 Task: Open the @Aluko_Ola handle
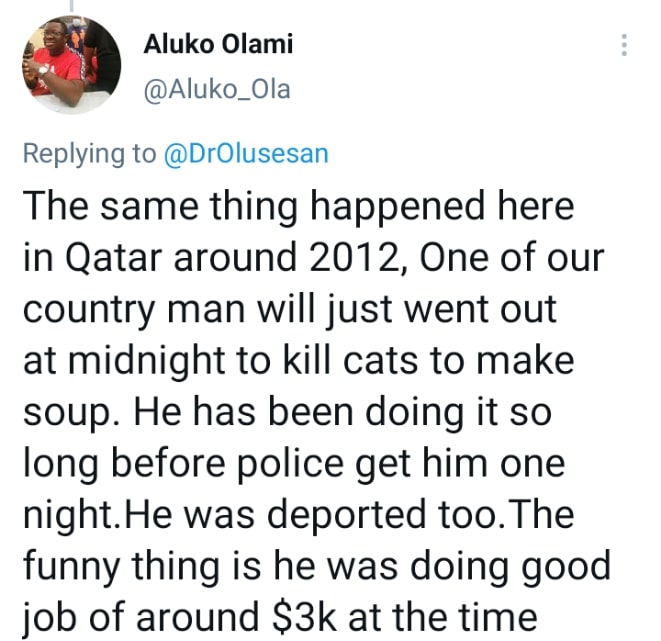(x=217, y=89)
